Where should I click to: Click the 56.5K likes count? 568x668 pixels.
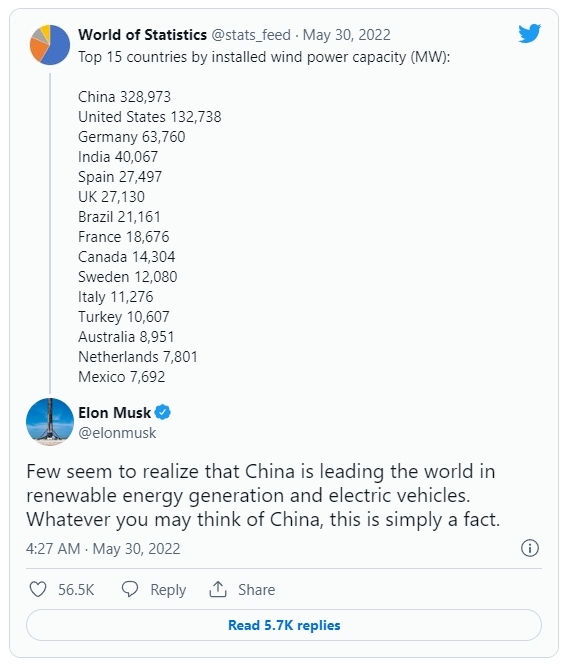(76, 590)
